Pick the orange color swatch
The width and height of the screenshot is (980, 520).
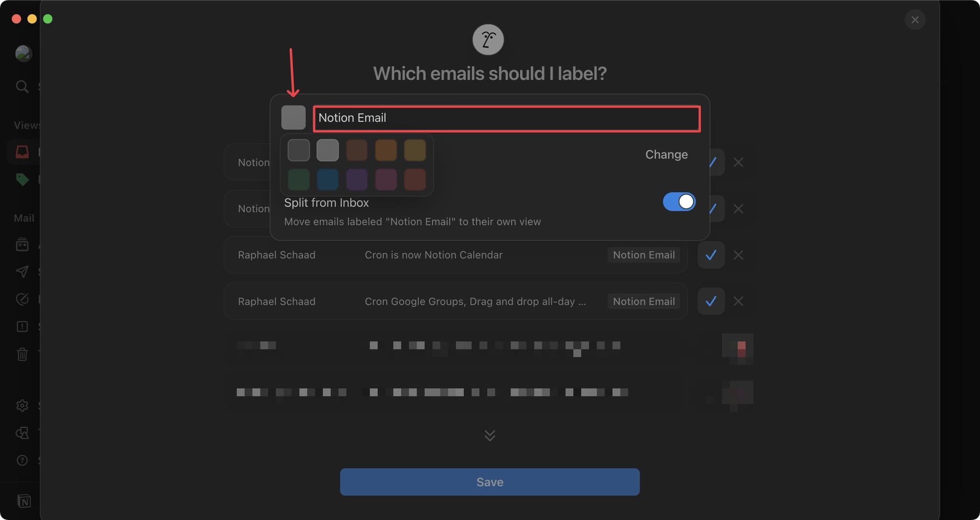[x=386, y=150]
